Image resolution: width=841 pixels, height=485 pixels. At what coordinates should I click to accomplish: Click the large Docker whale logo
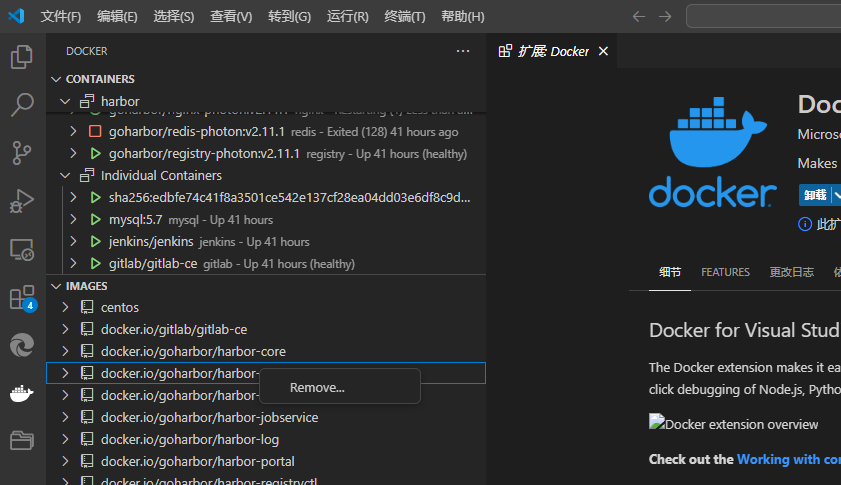[x=713, y=152]
